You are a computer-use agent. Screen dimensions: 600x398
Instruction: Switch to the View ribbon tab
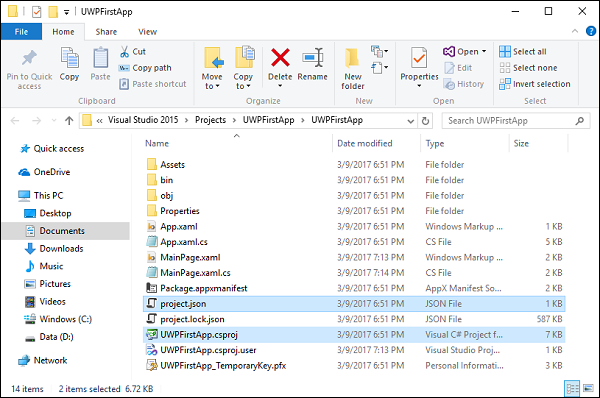[x=147, y=32]
